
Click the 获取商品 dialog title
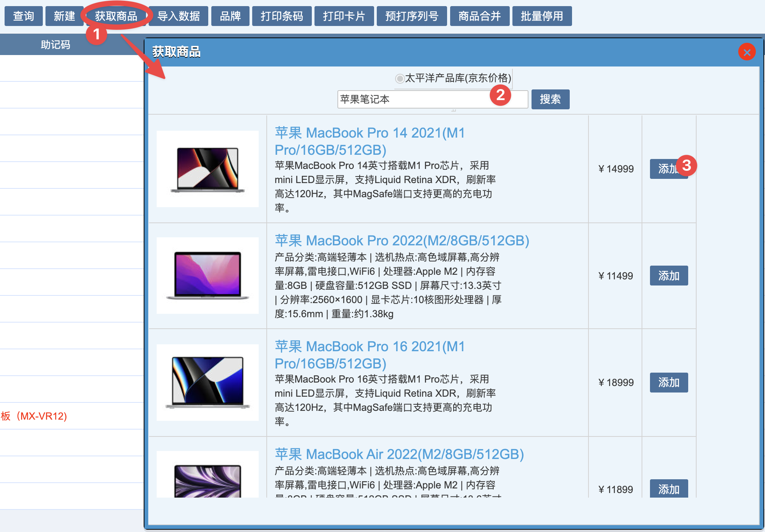(x=177, y=52)
